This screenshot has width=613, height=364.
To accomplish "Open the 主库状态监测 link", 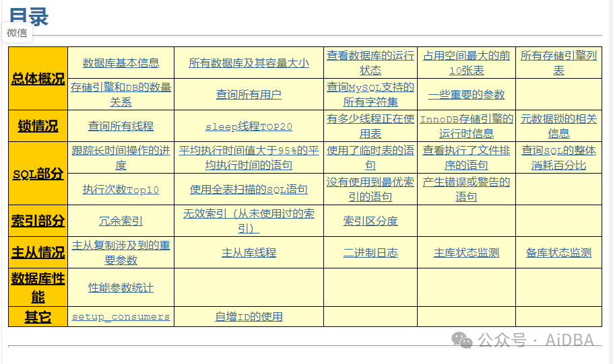I will 466,253.
